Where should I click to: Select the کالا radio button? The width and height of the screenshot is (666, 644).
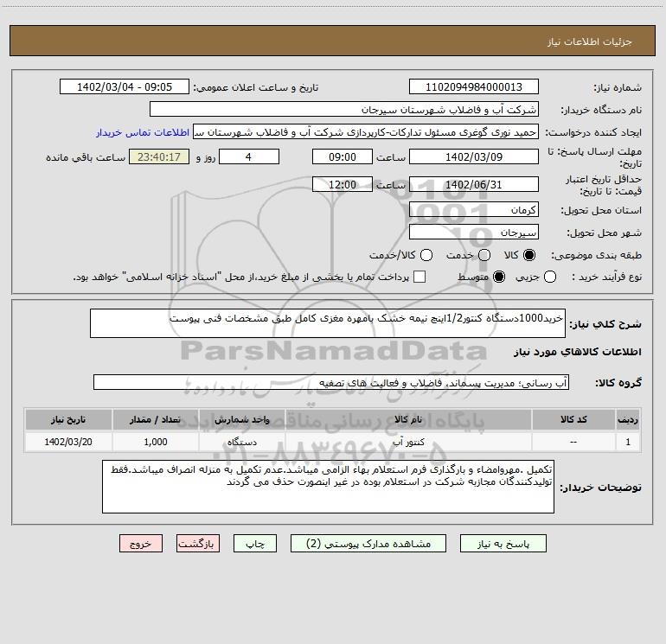pyautogui.click(x=529, y=255)
